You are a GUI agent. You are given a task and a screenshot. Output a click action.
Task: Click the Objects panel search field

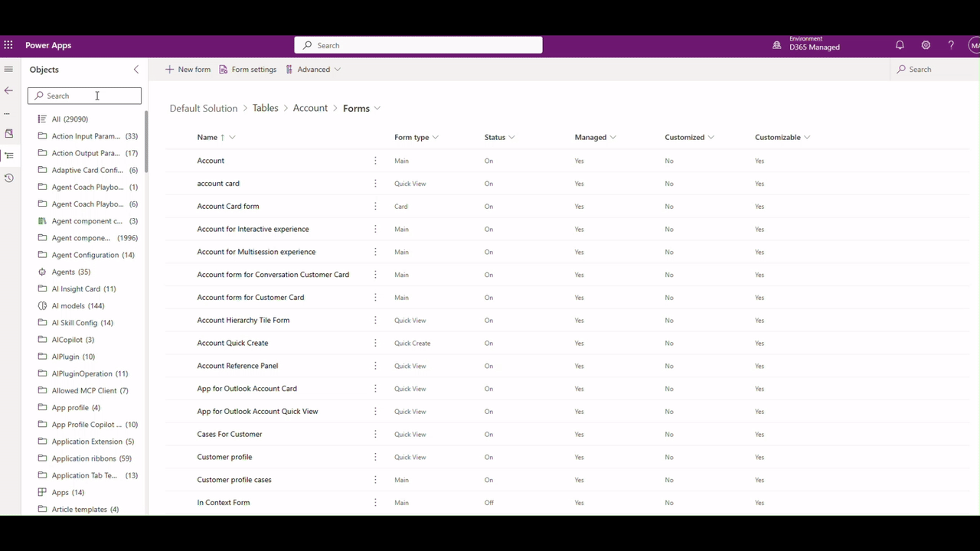(x=85, y=96)
